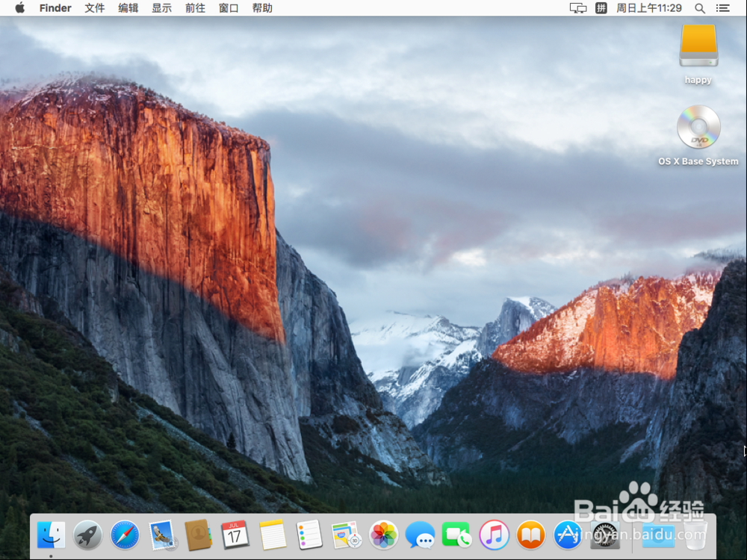Viewport: 747px width, 560px height.
Task: Open the 前往 menu
Action: click(x=195, y=8)
